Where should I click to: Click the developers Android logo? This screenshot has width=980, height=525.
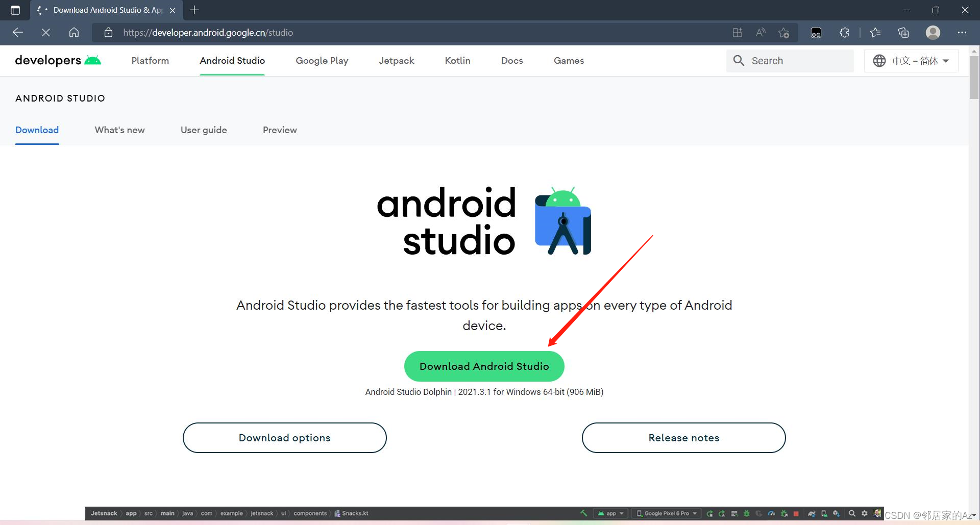tap(58, 60)
